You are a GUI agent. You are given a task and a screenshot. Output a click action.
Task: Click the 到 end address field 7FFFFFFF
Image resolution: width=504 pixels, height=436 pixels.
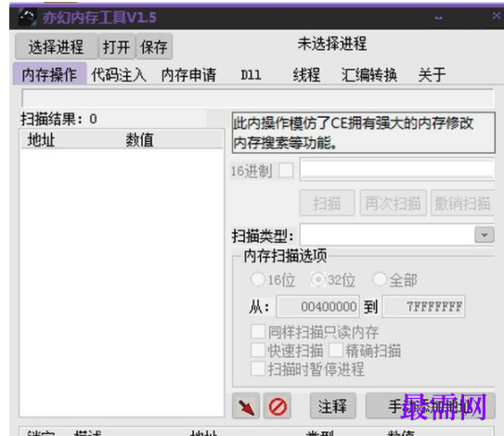(x=423, y=306)
